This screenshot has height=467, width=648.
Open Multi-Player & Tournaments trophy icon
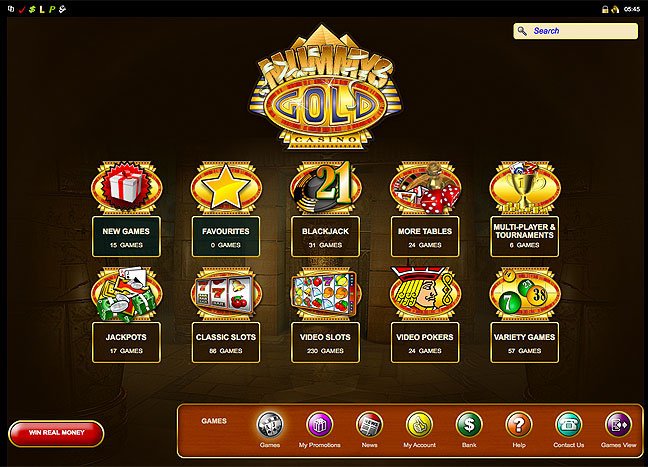coord(525,188)
